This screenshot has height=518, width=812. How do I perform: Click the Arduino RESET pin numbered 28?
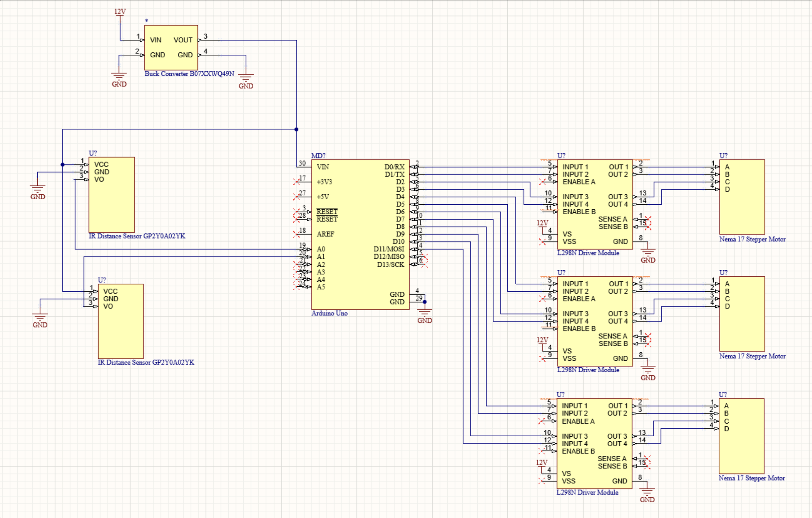(x=327, y=219)
